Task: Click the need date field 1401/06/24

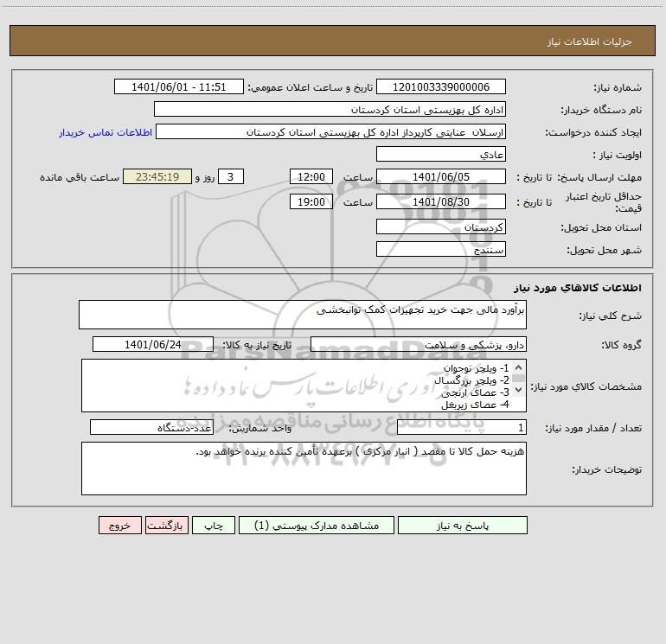Action: 153,344
